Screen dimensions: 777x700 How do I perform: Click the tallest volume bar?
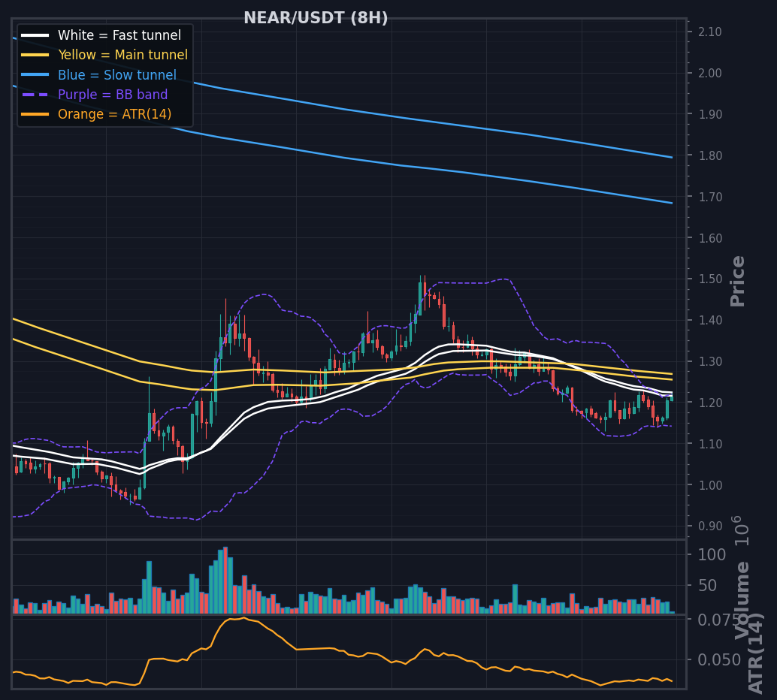tap(225, 580)
